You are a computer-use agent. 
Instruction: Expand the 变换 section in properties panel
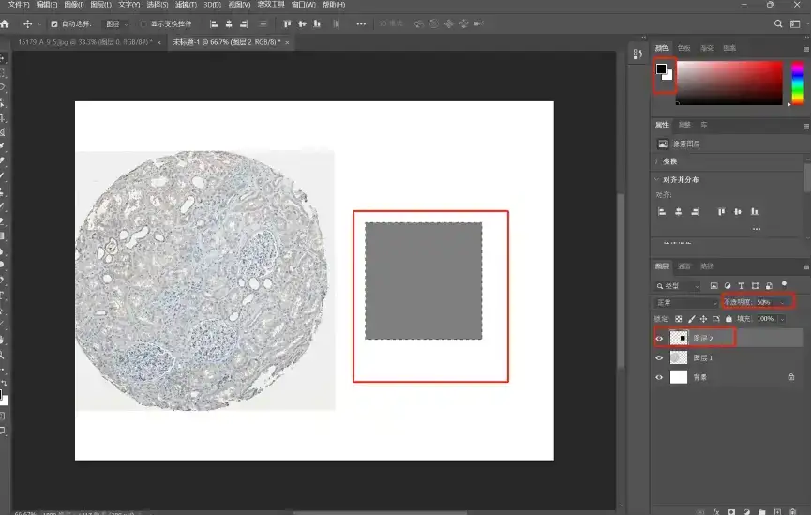658,161
